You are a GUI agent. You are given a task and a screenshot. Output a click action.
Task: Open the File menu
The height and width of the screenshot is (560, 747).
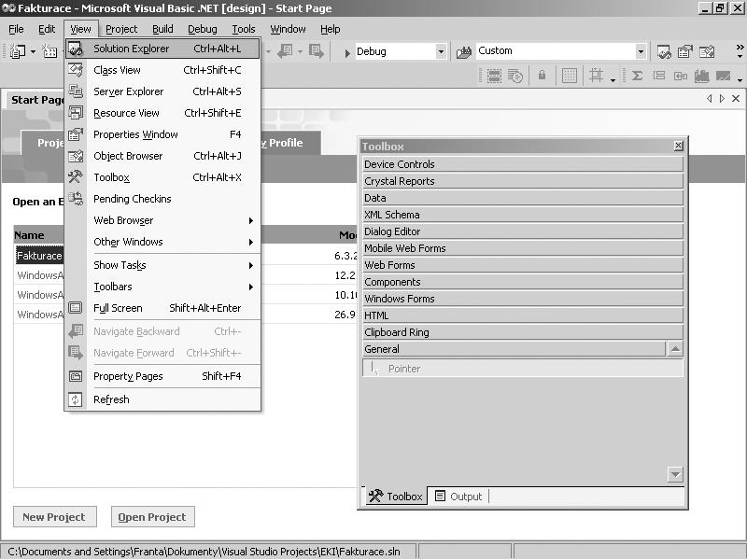[x=16, y=29]
